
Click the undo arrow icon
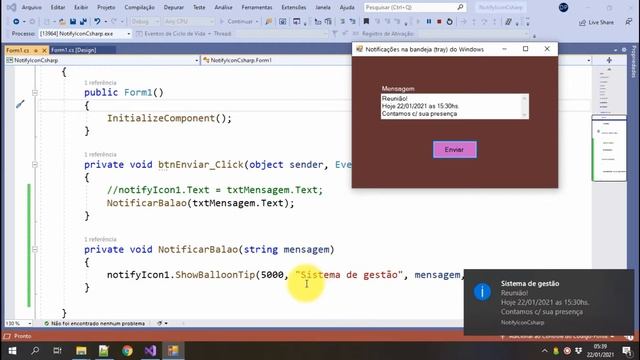pos(97,22)
